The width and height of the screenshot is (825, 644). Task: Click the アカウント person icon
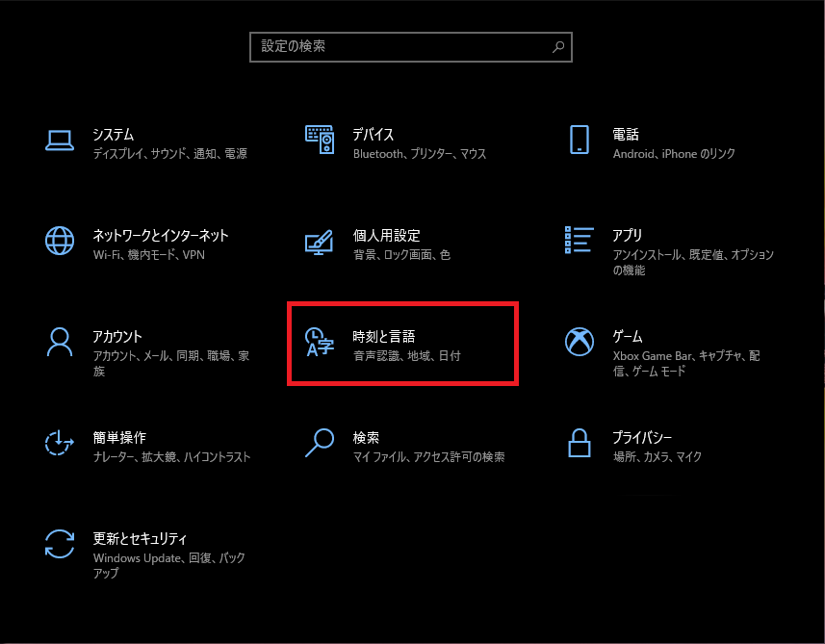point(60,342)
